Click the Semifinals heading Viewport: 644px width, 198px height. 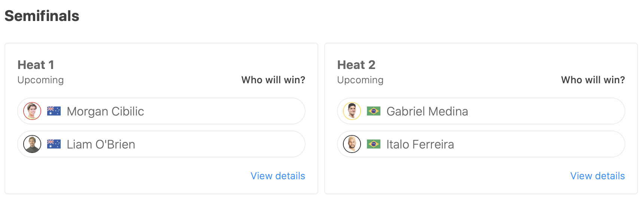[x=42, y=16]
